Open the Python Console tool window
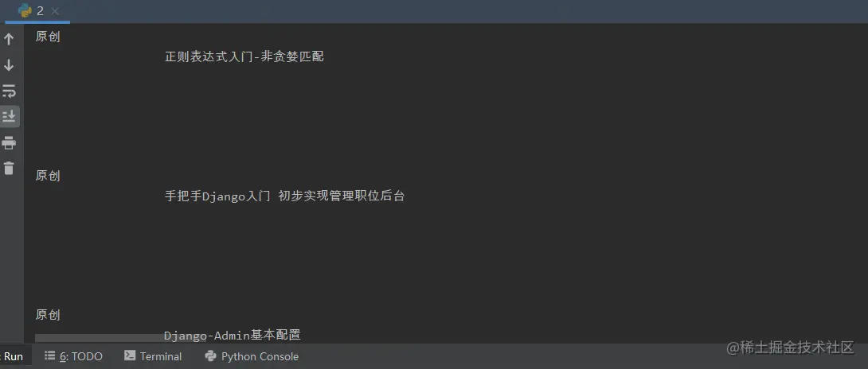This screenshot has height=369, width=868. pyautogui.click(x=252, y=356)
